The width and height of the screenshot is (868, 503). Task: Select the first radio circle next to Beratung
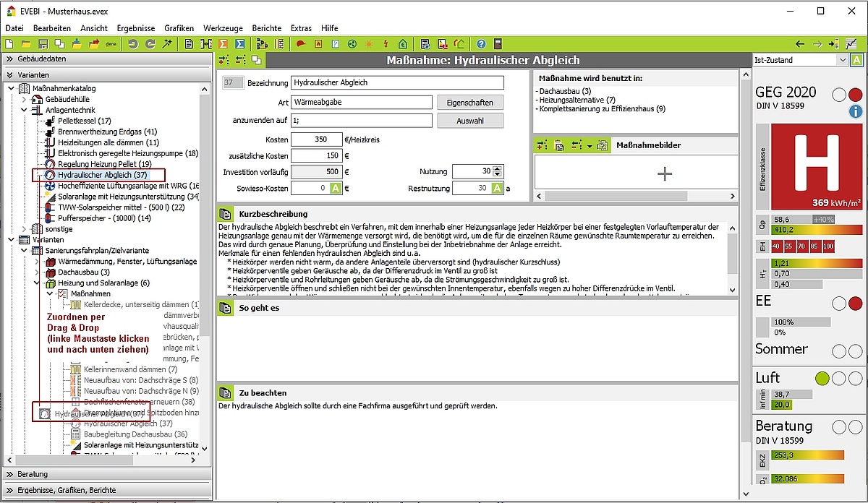point(839,427)
